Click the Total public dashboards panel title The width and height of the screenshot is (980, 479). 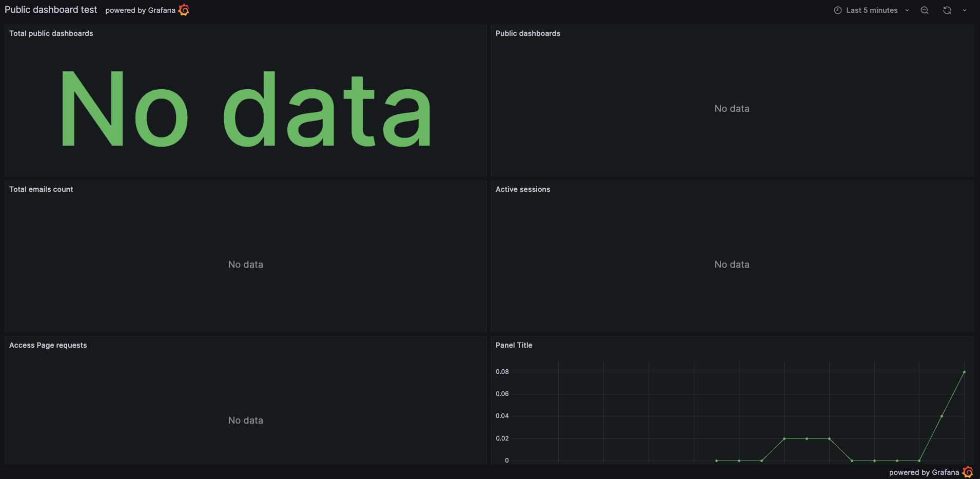click(x=51, y=33)
